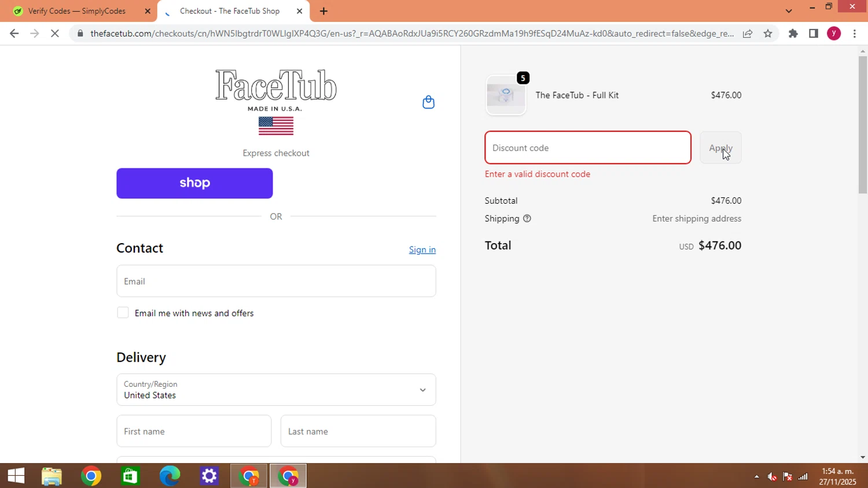The width and height of the screenshot is (868, 488).
Task: Open a new tab with plus button
Action: [323, 11]
